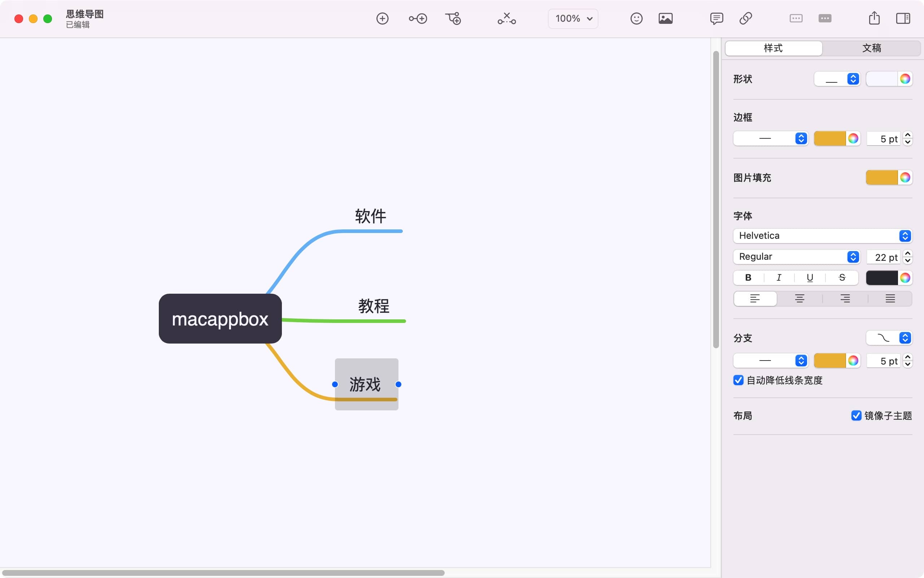This screenshot has height=578, width=924.
Task: Toggle italic text formatting
Action: (779, 277)
